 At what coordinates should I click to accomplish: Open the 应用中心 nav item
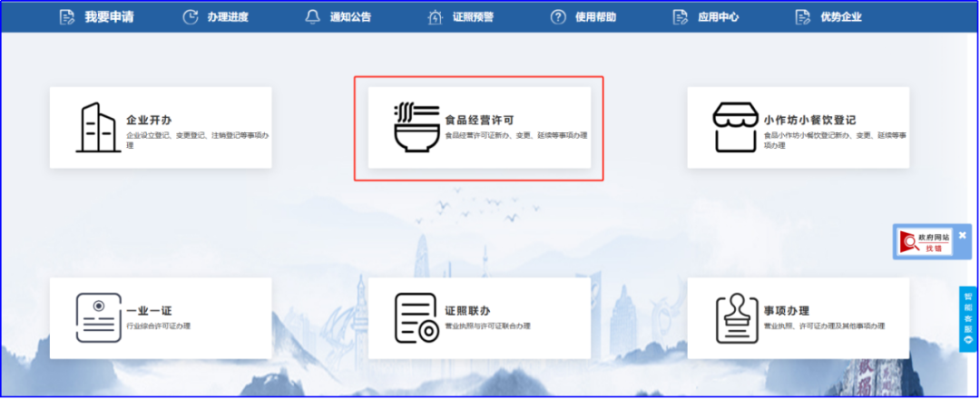(718, 17)
